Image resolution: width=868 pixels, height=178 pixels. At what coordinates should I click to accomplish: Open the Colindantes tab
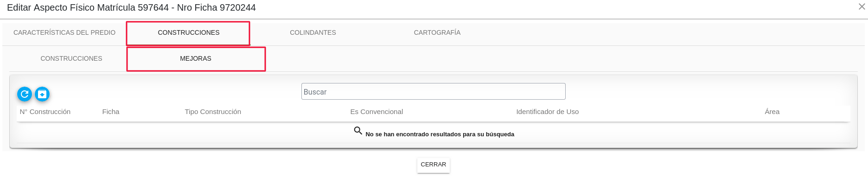tap(313, 32)
